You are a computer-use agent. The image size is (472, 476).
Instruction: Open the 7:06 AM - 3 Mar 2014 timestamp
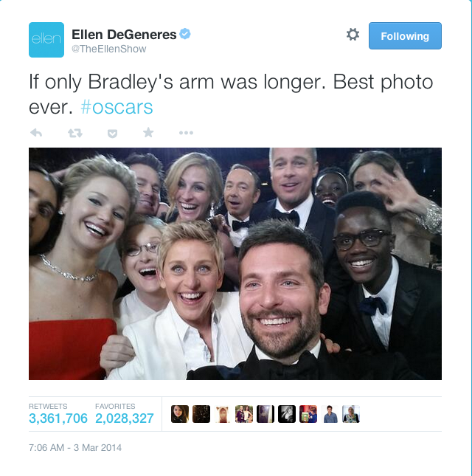pyautogui.click(x=75, y=448)
